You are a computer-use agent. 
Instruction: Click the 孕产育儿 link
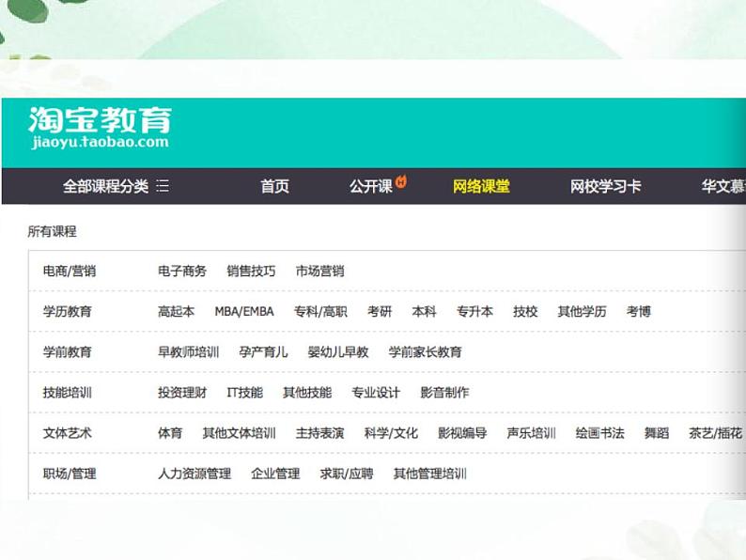(263, 352)
